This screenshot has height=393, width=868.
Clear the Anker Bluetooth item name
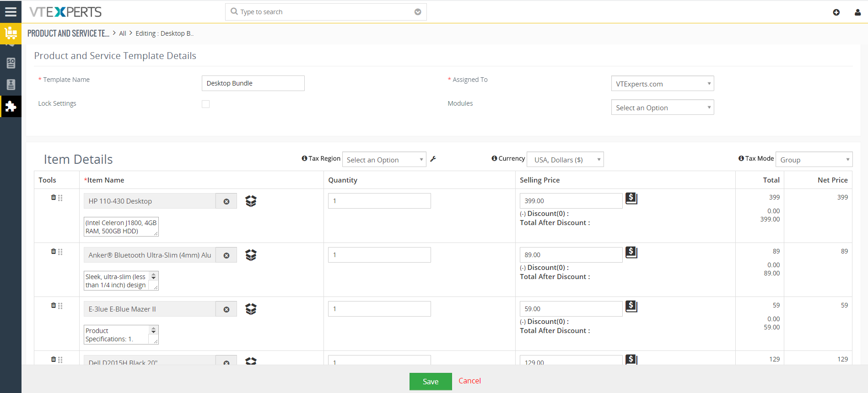coord(226,255)
